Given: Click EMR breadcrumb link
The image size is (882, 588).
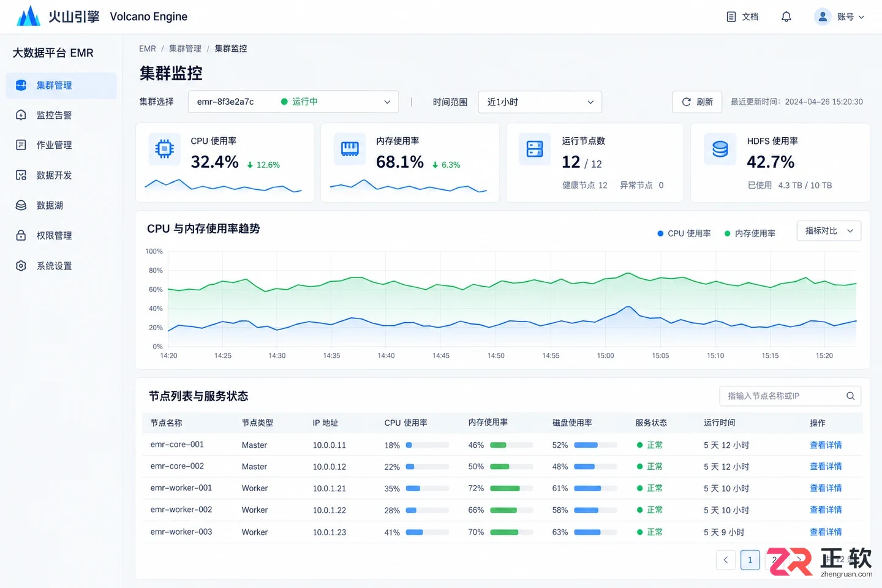Looking at the screenshot, I should coord(148,48).
